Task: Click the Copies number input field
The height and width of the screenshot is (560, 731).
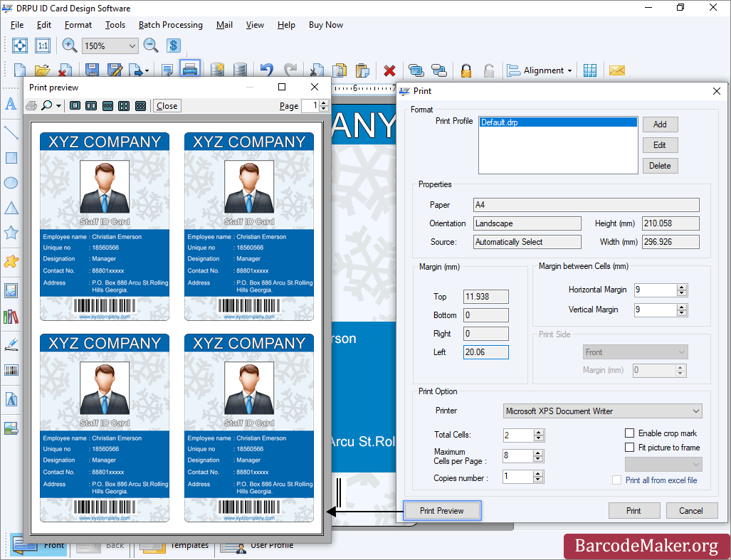Action: tap(517, 476)
